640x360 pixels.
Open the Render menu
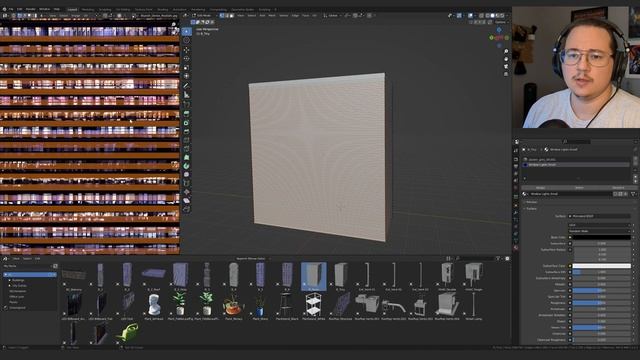click(x=31, y=9)
